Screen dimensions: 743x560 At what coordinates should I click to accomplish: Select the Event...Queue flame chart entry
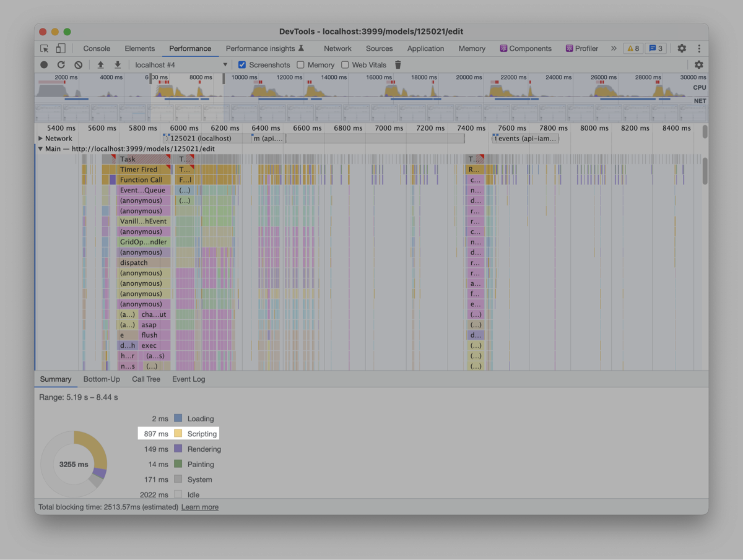144,191
